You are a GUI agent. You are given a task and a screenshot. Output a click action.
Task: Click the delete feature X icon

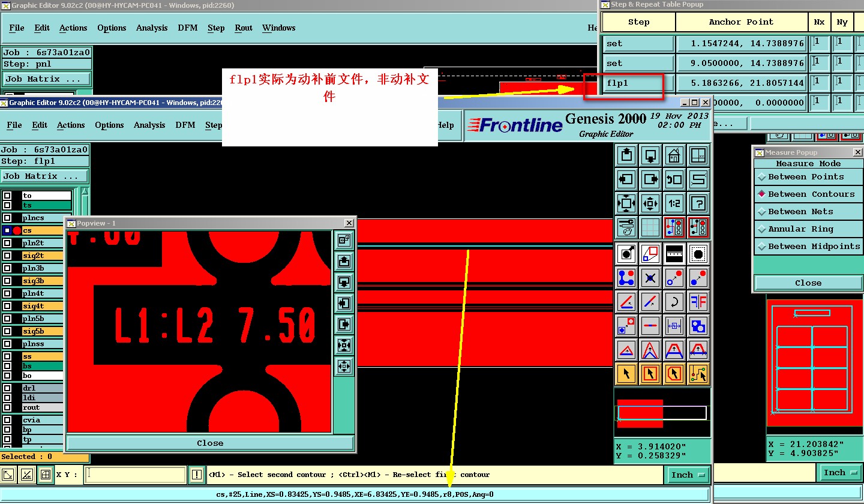tap(650, 278)
